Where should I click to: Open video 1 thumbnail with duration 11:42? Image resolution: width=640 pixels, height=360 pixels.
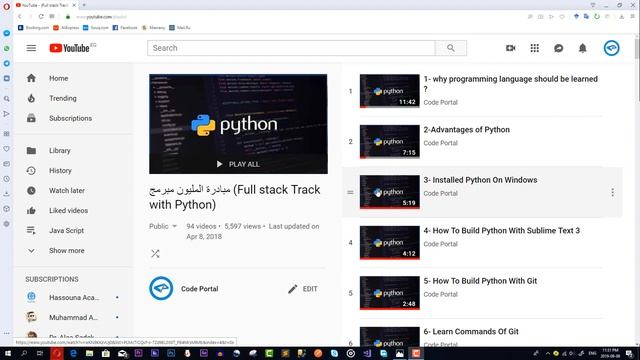point(389,91)
